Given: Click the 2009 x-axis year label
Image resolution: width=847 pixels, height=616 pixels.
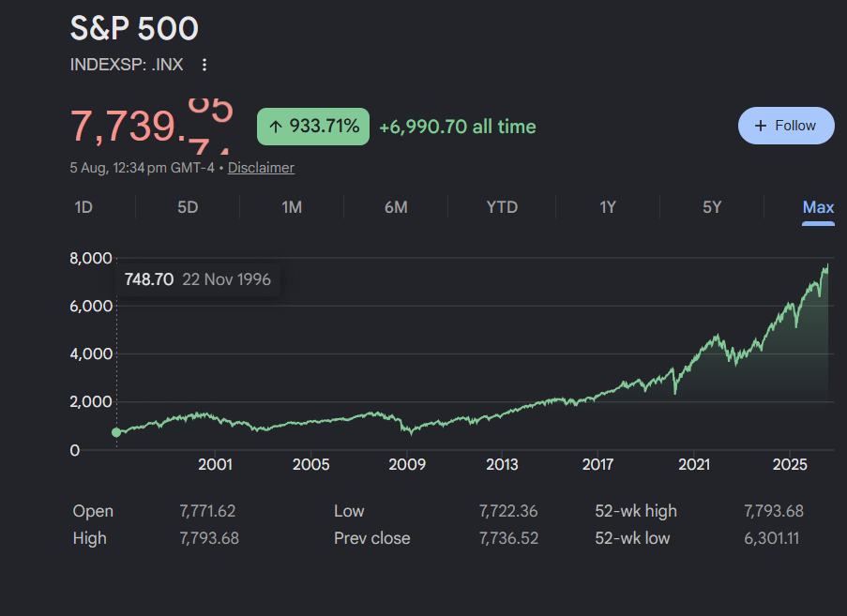Looking at the screenshot, I should tap(407, 464).
